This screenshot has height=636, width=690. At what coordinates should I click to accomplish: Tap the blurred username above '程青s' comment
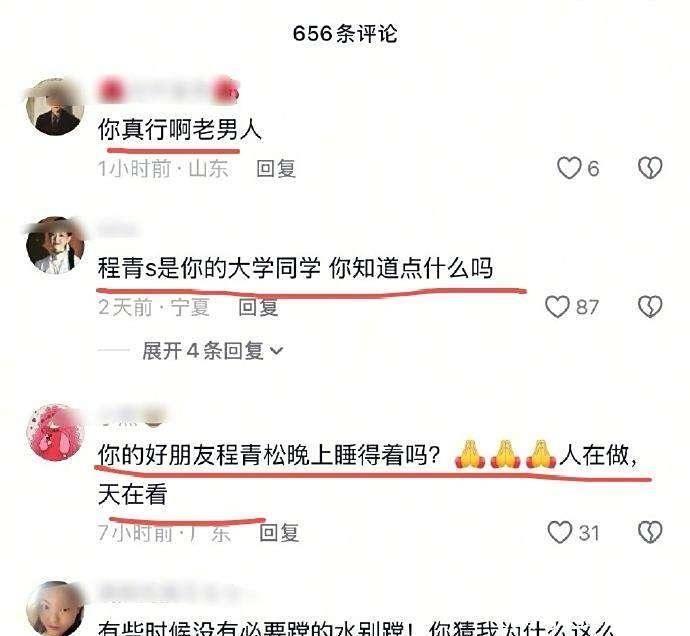pyautogui.click(x=117, y=229)
